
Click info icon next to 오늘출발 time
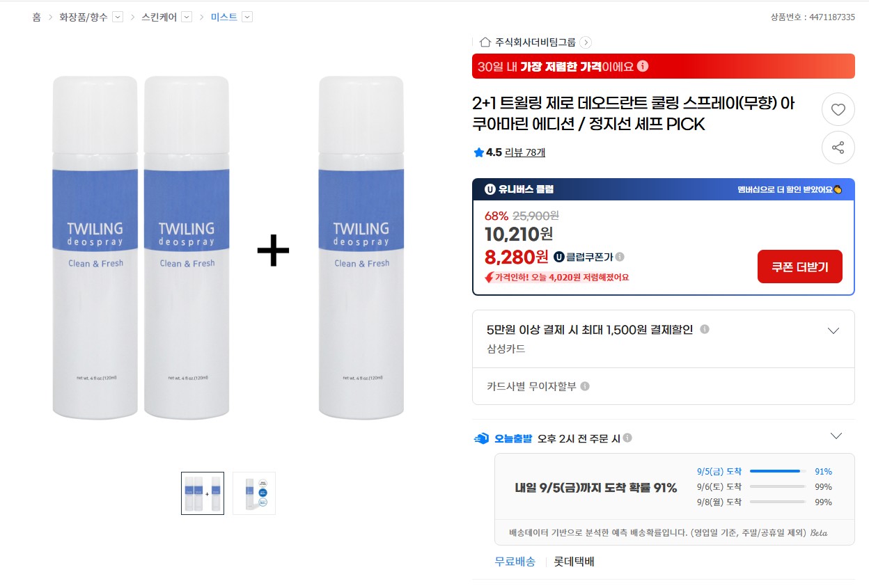tap(627, 438)
